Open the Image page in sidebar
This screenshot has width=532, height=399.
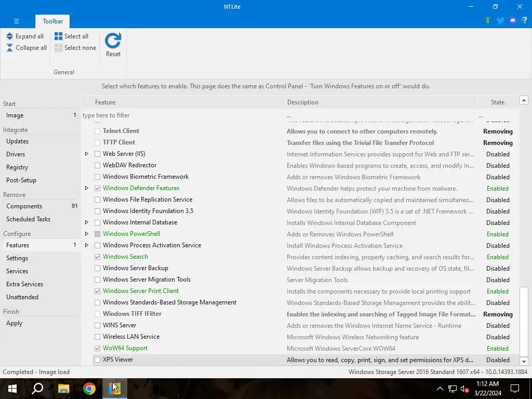tap(41, 115)
